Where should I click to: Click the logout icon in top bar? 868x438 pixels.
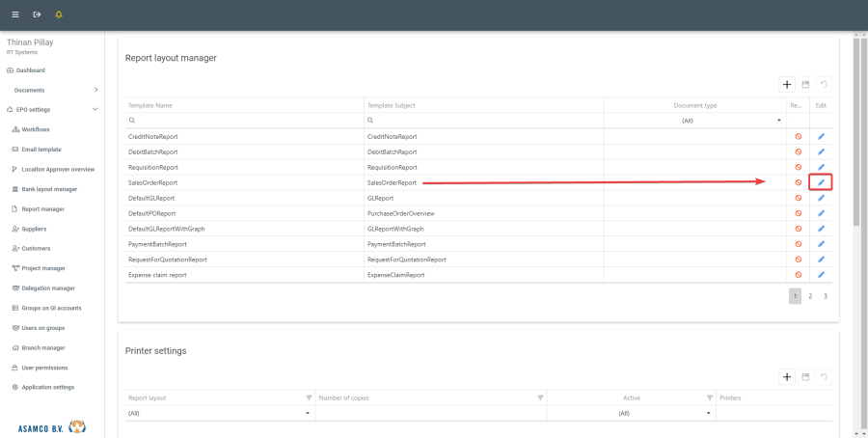point(37,14)
